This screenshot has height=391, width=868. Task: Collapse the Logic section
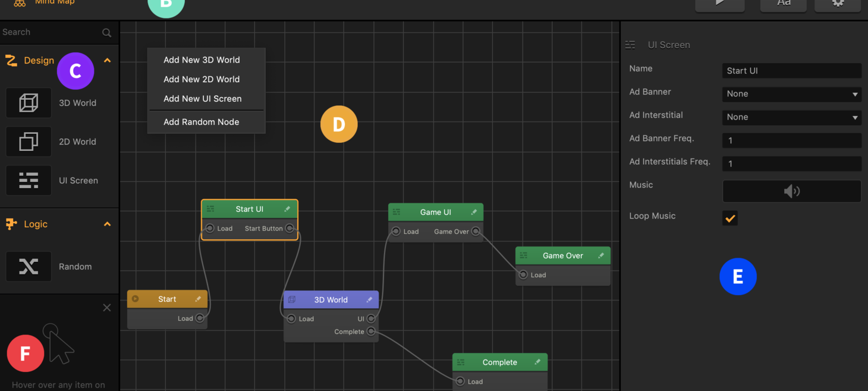click(x=108, y=224)
